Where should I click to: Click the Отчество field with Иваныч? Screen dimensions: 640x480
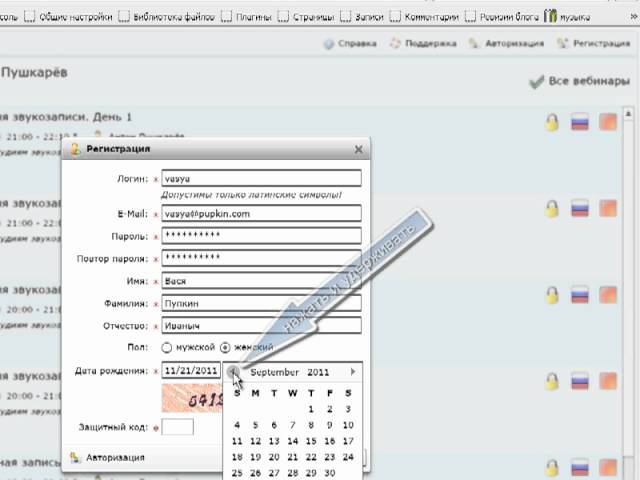tap(261, 326)
